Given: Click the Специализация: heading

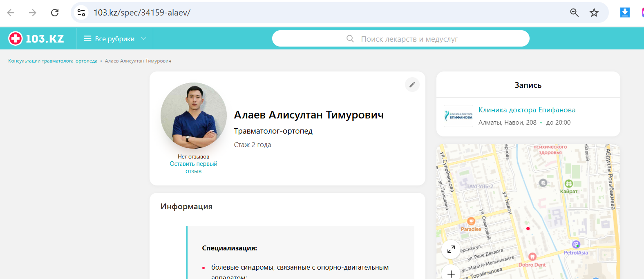Looking at the screenshot, I should click(x=230, y=248).
